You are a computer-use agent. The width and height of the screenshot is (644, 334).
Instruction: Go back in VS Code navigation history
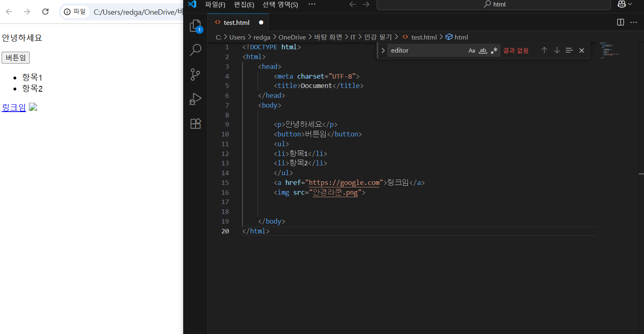(x=353, y=4)
